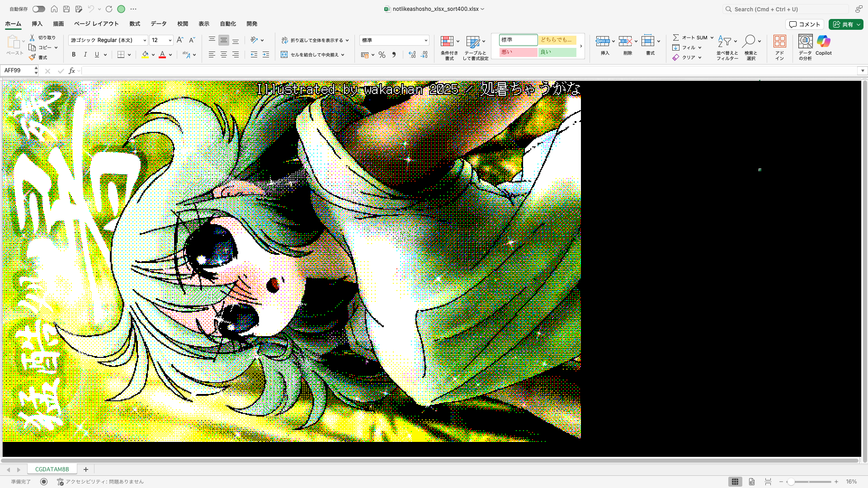Click the Increase font size icon
The width and height of the screenshot is (868, 488).
coord(180,40)
